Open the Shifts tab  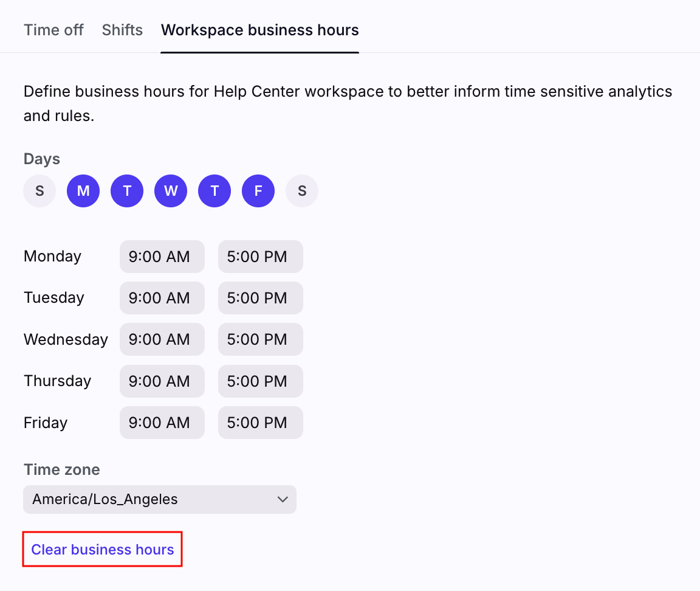coord(122,30)
